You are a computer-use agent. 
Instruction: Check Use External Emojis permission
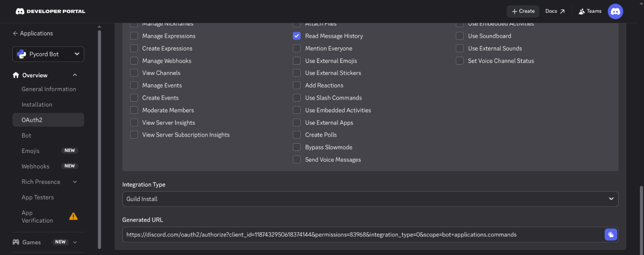297,60
